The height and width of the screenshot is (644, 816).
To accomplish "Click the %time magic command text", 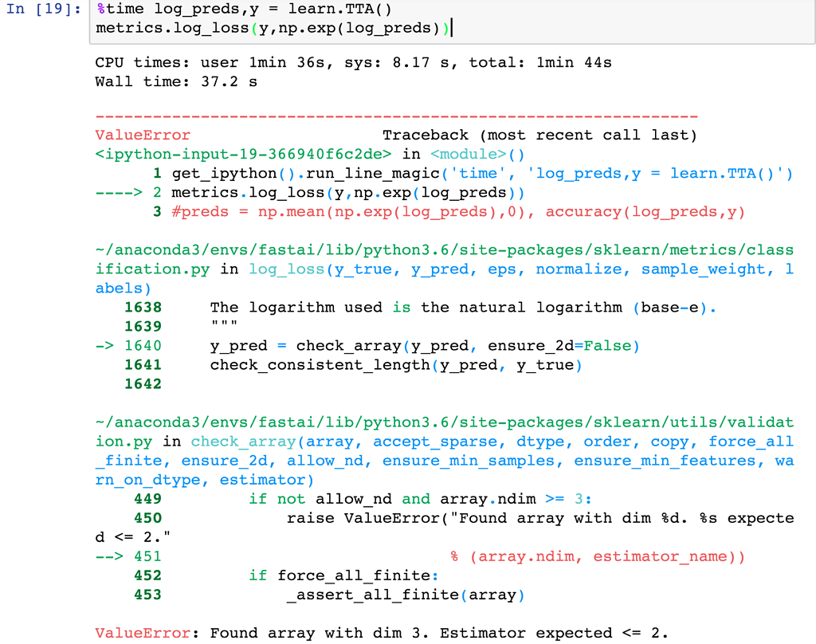I will tap(112, 9).
